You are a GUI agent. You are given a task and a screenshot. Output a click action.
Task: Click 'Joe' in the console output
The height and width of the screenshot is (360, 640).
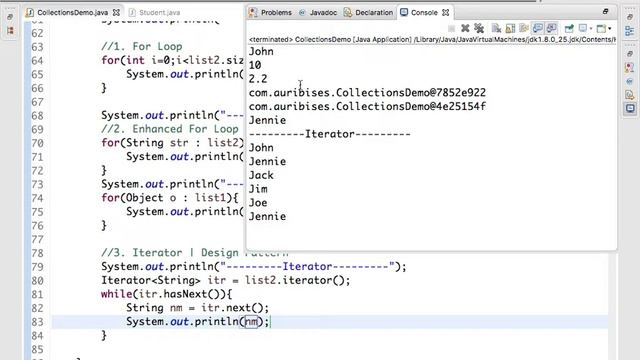[x=258, y=202]
